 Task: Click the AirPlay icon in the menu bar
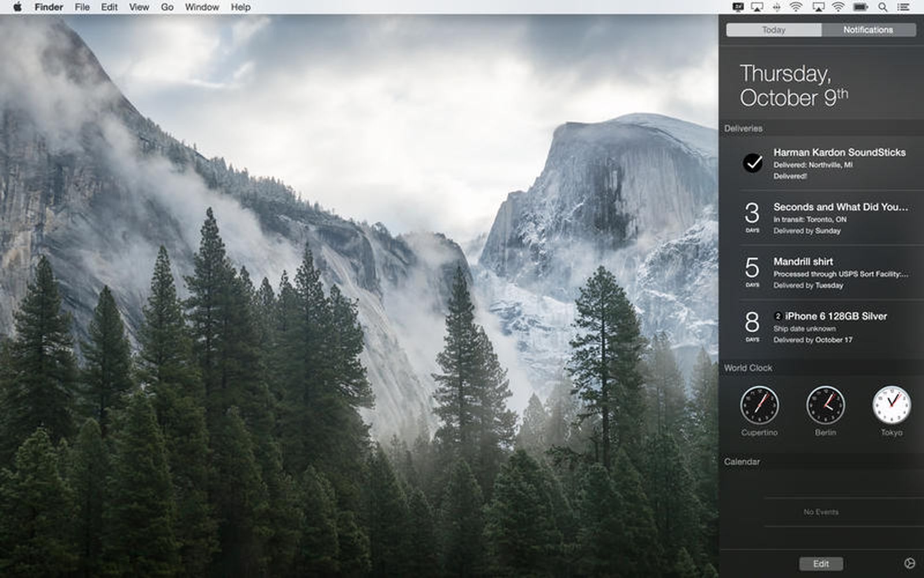pyautogui.click(x=757, y=7)
